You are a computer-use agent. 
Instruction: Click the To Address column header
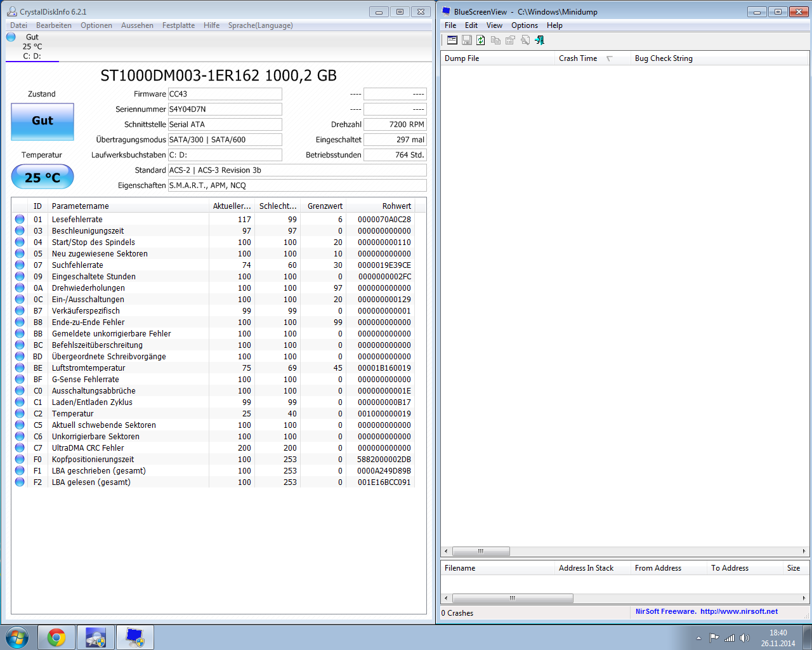(745, 568)
